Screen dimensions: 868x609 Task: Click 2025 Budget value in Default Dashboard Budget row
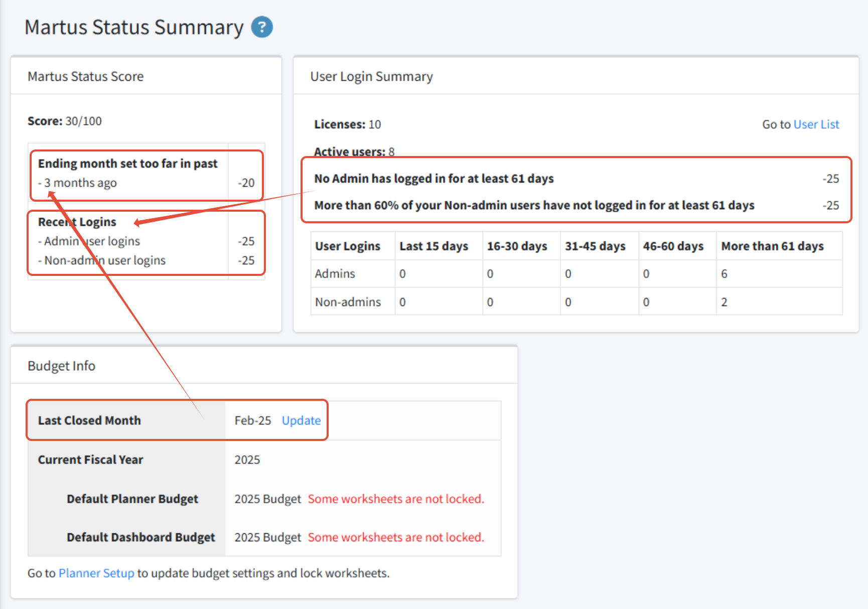tap(268, 537)
